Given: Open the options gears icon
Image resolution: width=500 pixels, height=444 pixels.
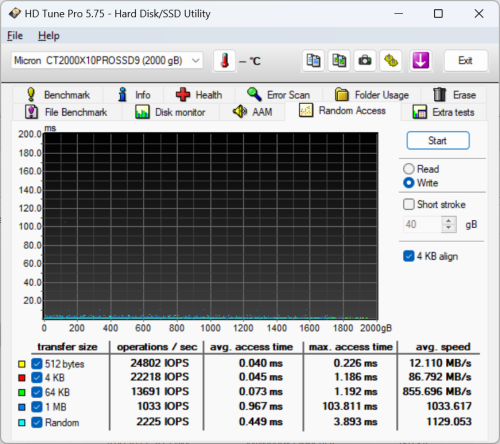Looking at the screenshot, I should click(391, 61).
